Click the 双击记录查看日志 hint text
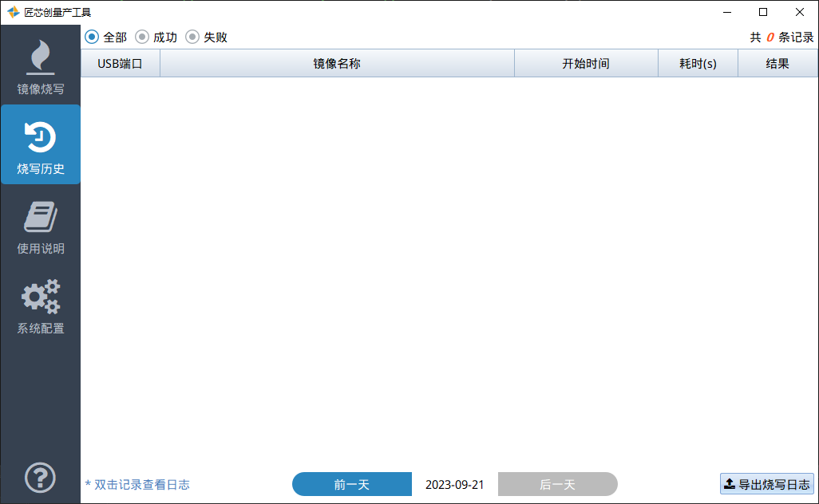The height and width of the screenshot is (504, 819). click(137, 484)
